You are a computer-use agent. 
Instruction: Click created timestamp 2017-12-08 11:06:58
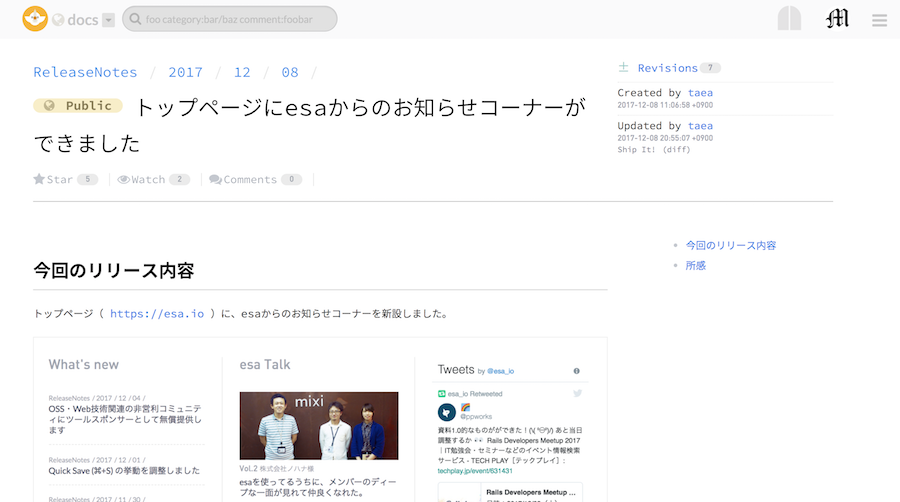665,105
